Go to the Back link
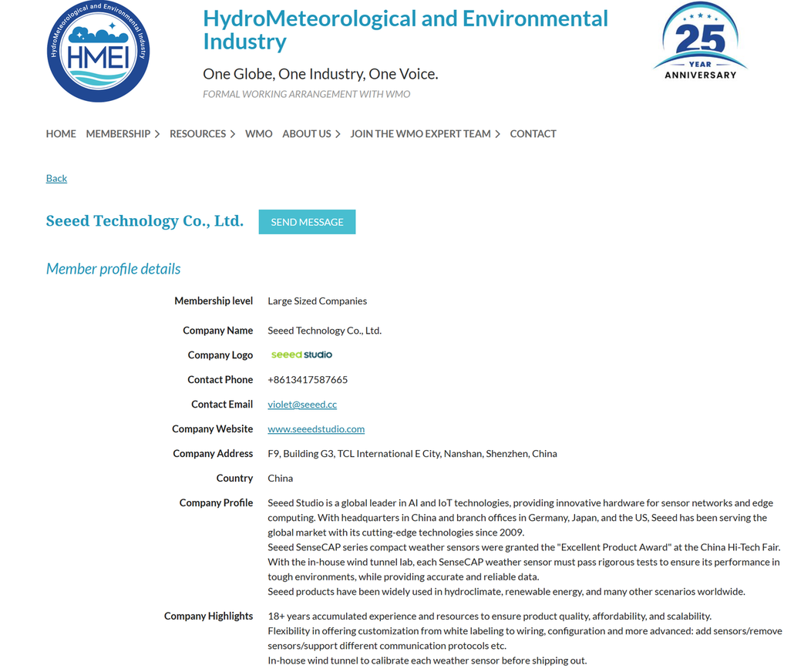 coord(56,178)
